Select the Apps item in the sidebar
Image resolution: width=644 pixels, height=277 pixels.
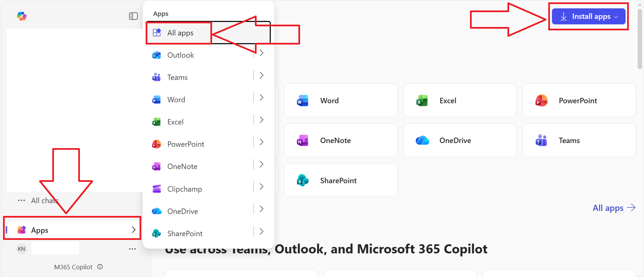click(x=72, y=230)
